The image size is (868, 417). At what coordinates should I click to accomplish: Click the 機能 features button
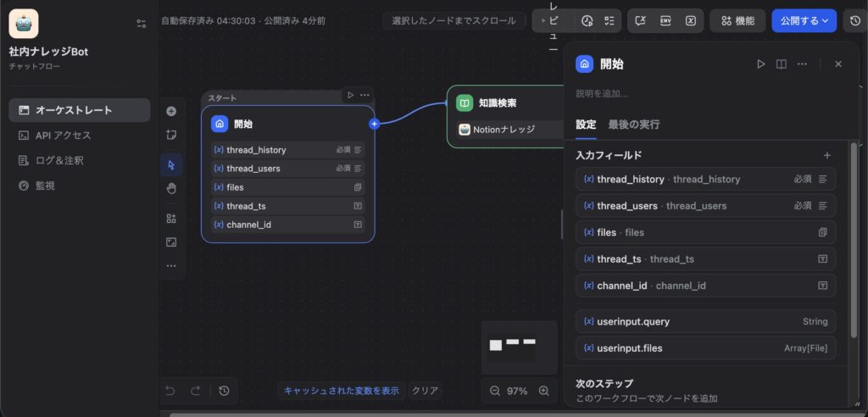(x=737, y=21)
